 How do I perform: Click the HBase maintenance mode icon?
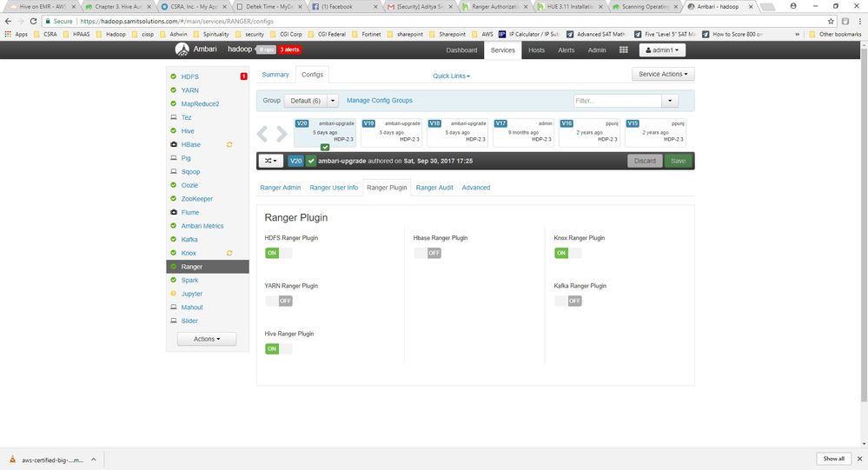click(x=173, y=144)
